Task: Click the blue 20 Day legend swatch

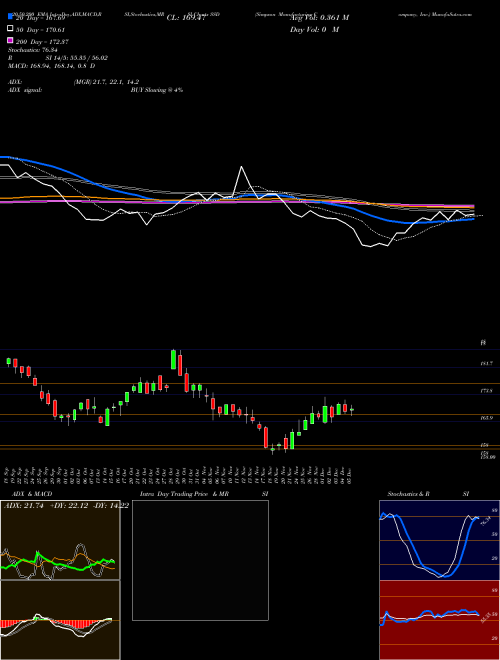Action: pos(10,17)
